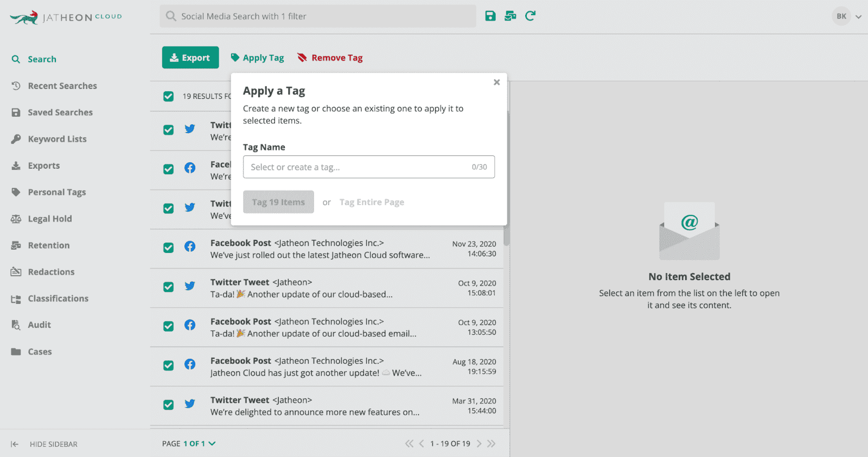868x457 pixels.
Task: Open Saved Searches in the sidebar
Action: point(60,112)
